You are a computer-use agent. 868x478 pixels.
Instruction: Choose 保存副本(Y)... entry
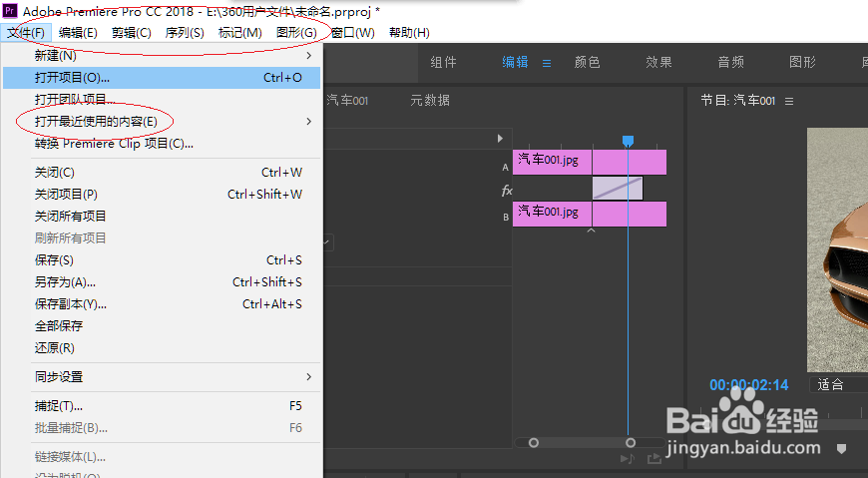[x=162, y=304]
